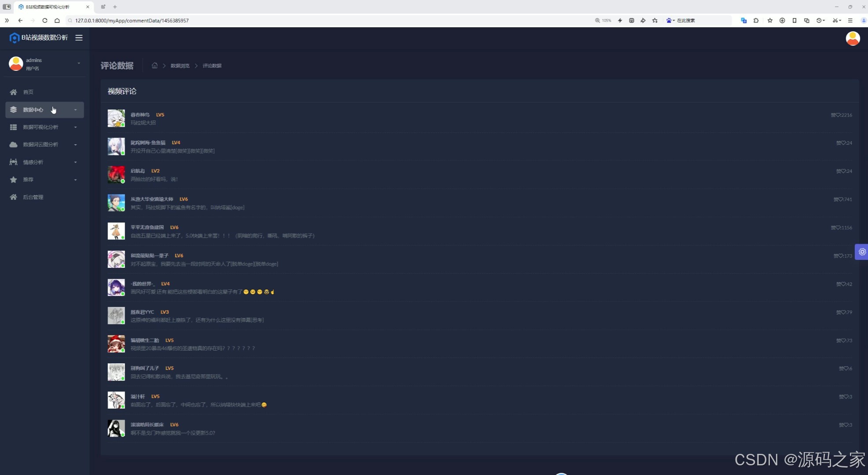
Task: Go to 数据浏览 breadcrumb link
Action: tap(180, 66)
